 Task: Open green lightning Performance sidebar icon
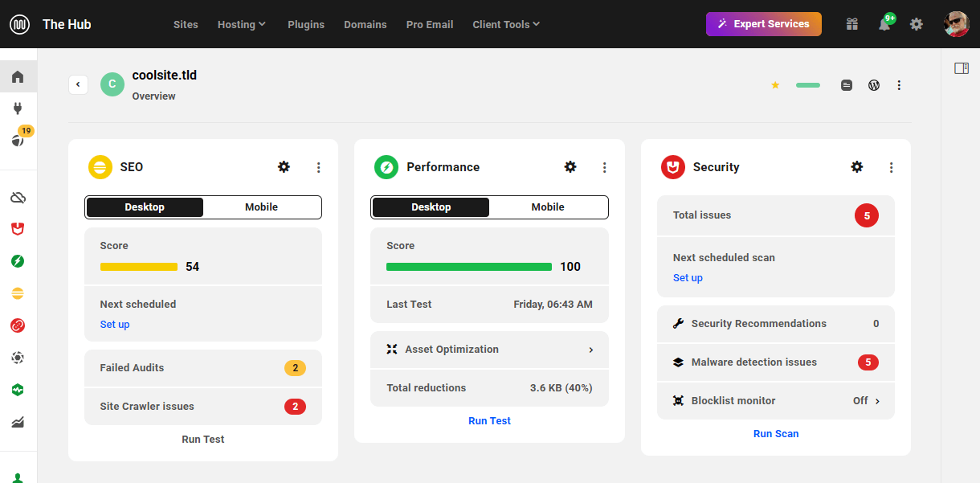click(18, 261)
